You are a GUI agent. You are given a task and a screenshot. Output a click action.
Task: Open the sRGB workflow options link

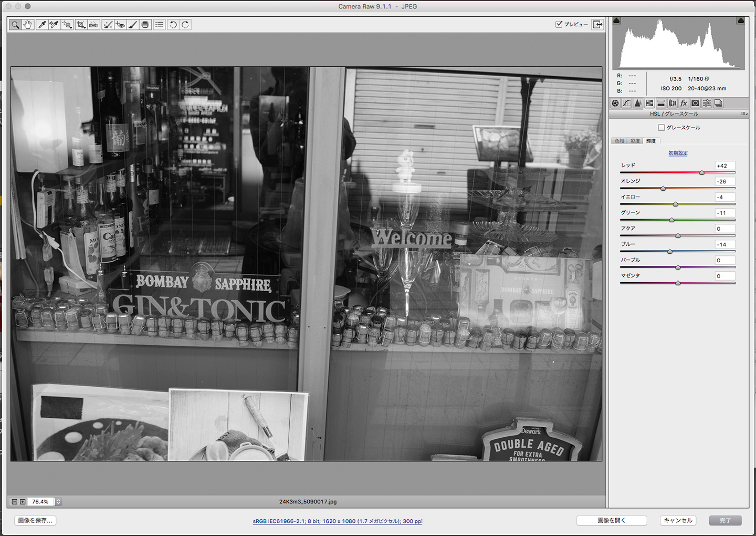337,521
